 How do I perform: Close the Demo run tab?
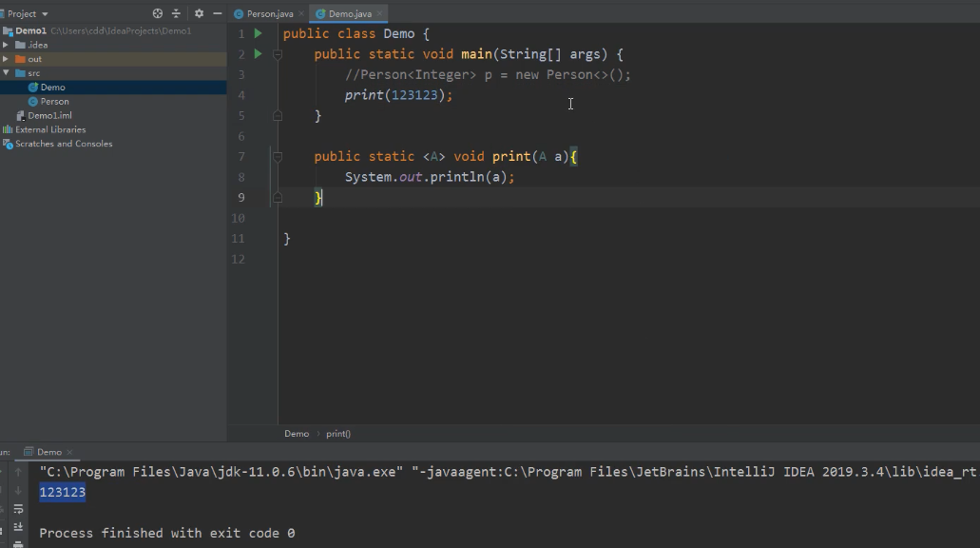tap(69, 452)
